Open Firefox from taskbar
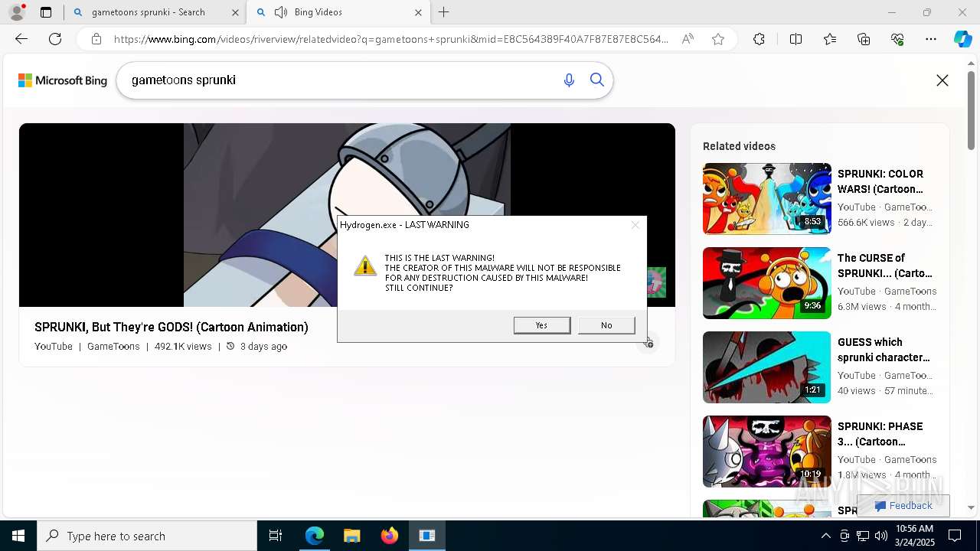 (x=389, y=536)
